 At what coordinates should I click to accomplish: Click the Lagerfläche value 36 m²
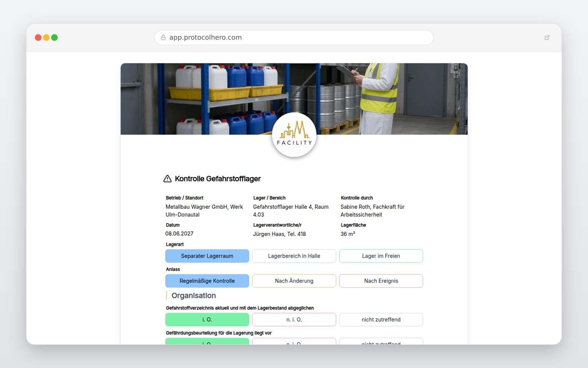click(348, 234)
